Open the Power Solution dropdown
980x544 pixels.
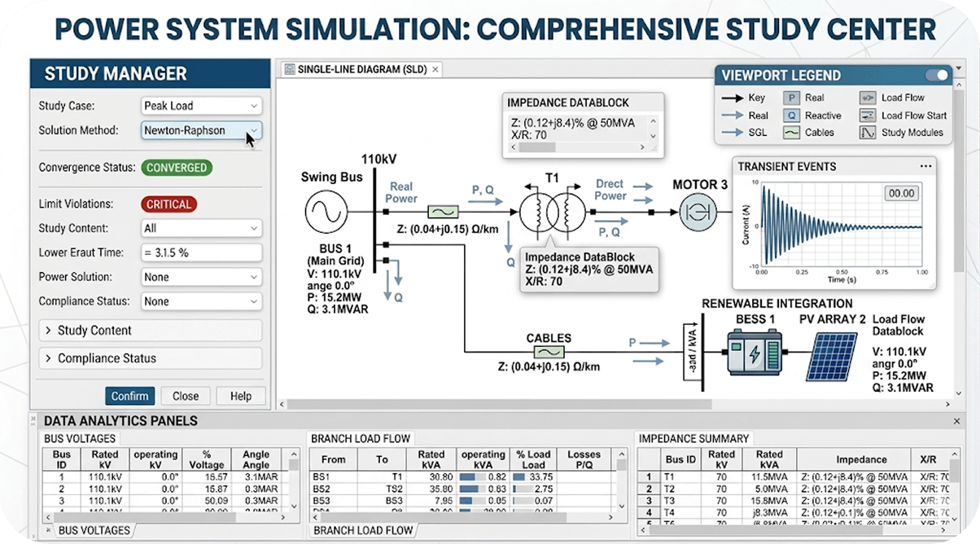[x=201, y=277]
